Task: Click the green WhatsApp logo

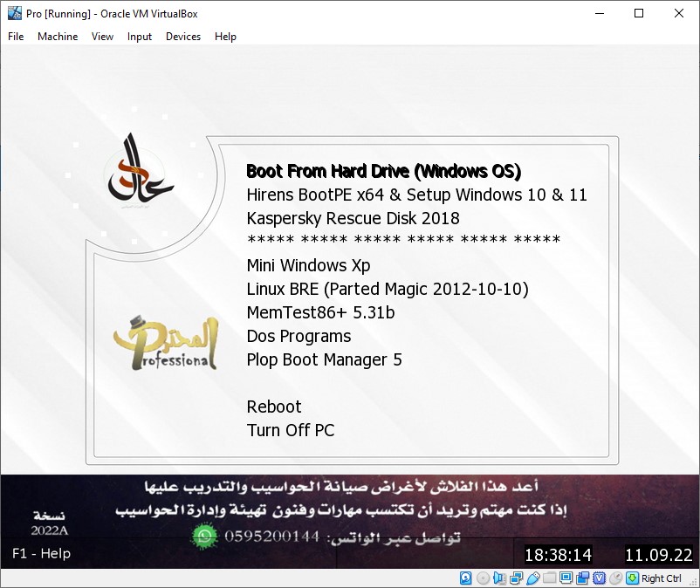Action: tap(204, 536)
